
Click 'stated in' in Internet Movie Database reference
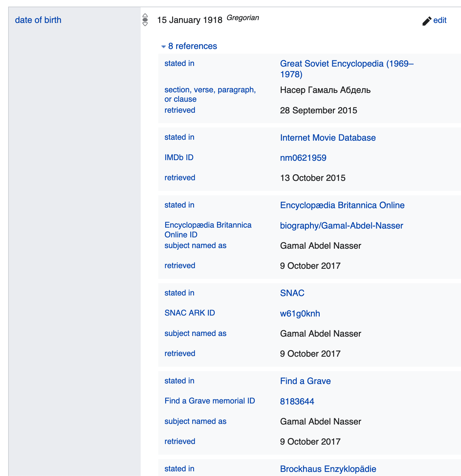179,137
